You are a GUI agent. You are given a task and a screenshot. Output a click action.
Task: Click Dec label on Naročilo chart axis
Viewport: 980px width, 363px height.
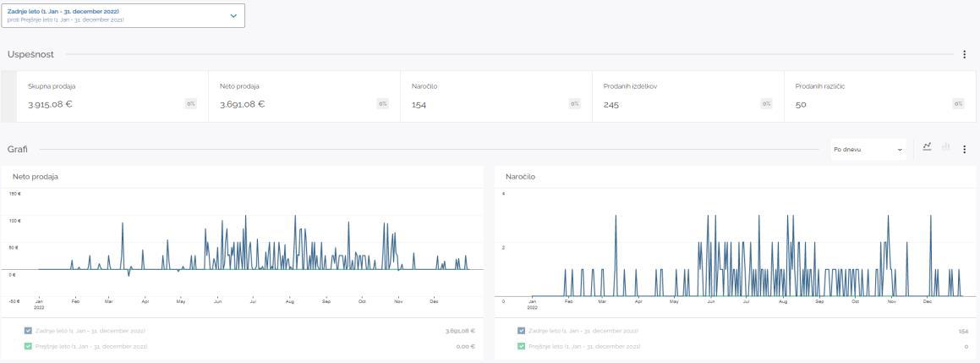928,302
